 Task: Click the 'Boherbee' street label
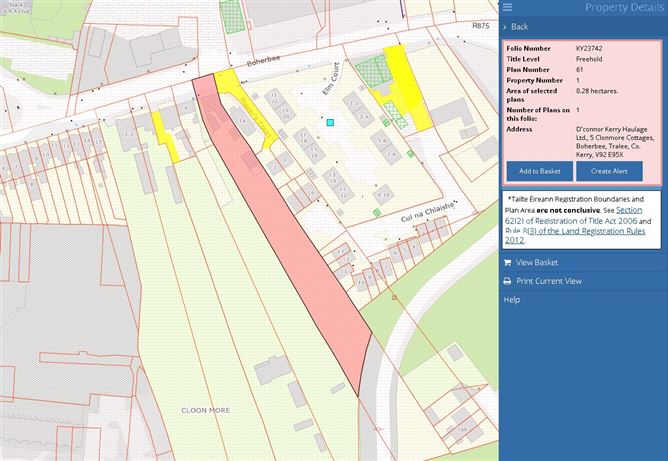point(264,61)
